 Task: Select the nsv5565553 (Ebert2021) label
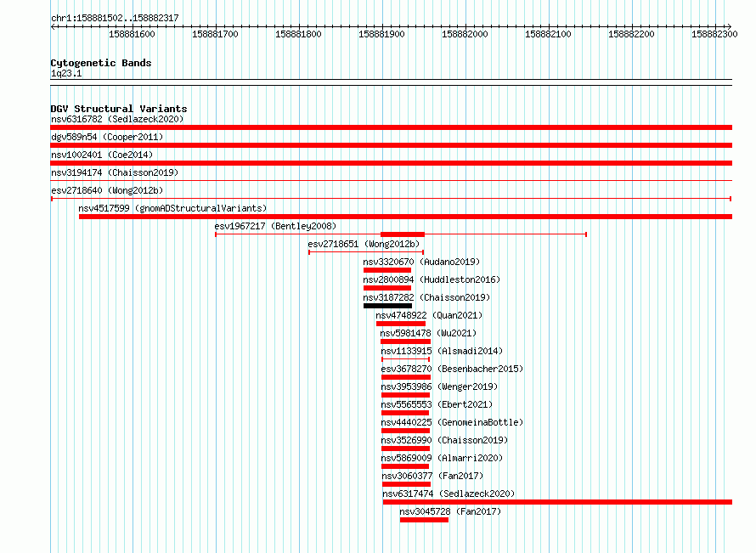click(437, 404)
